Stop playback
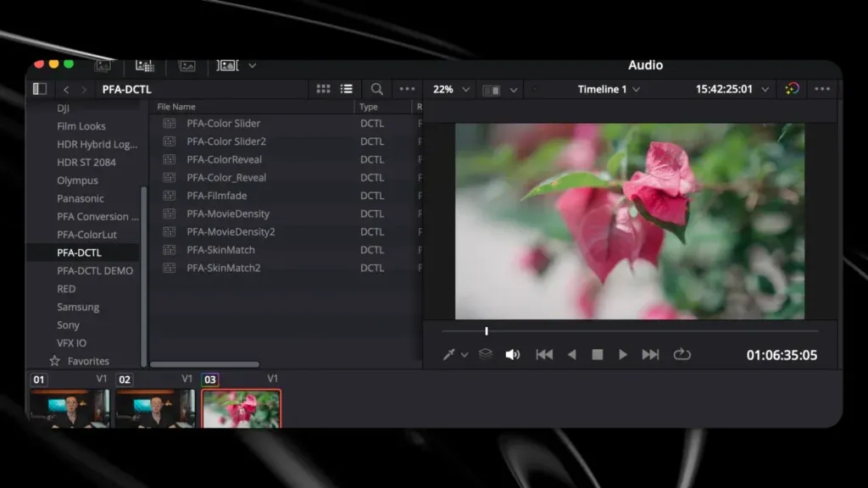Screen dimensions: 868x488 point(598,355)
